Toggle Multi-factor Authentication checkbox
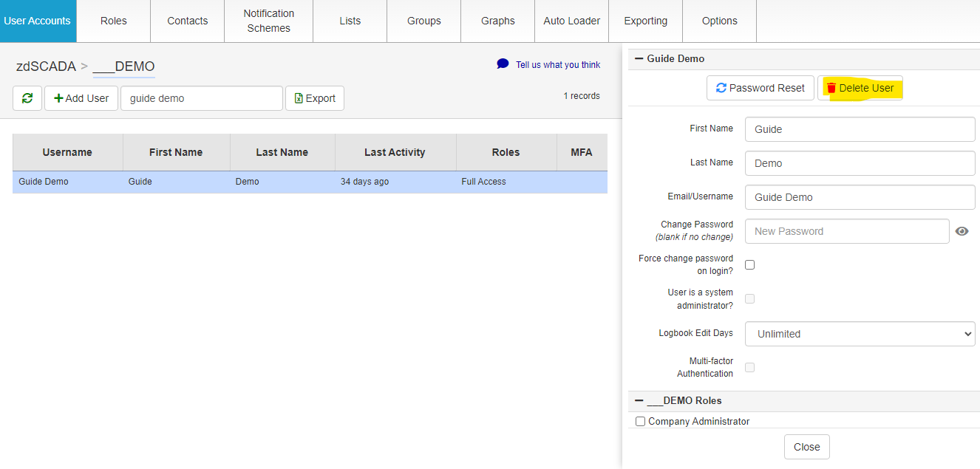 749,367
